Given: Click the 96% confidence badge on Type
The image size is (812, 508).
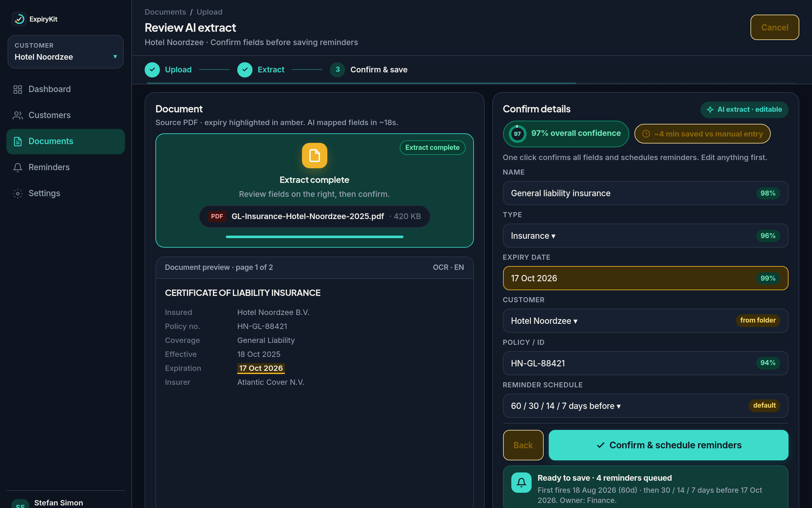Looking at the screenshot, I should [x=768, y=236].
